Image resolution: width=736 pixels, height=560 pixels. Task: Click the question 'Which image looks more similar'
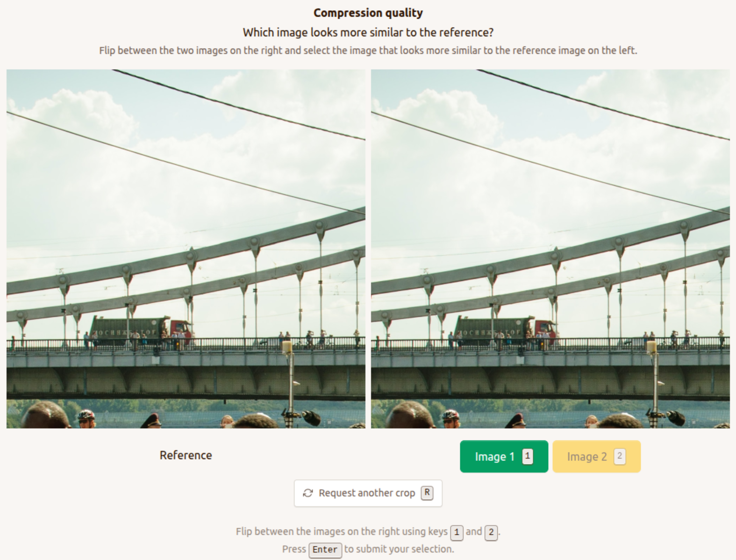(x=368, y=33)
